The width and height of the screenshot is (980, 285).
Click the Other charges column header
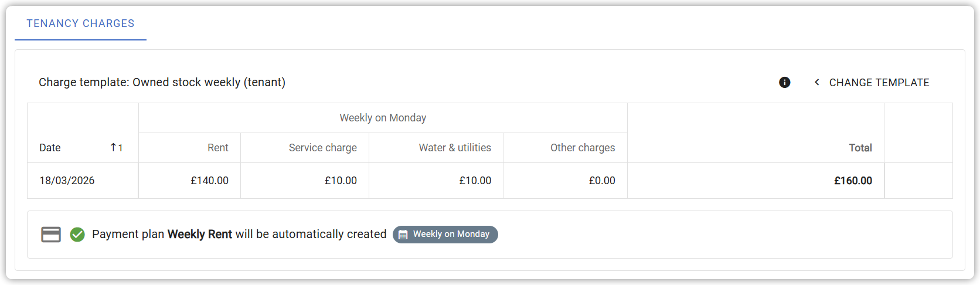(x=583, y=148)
